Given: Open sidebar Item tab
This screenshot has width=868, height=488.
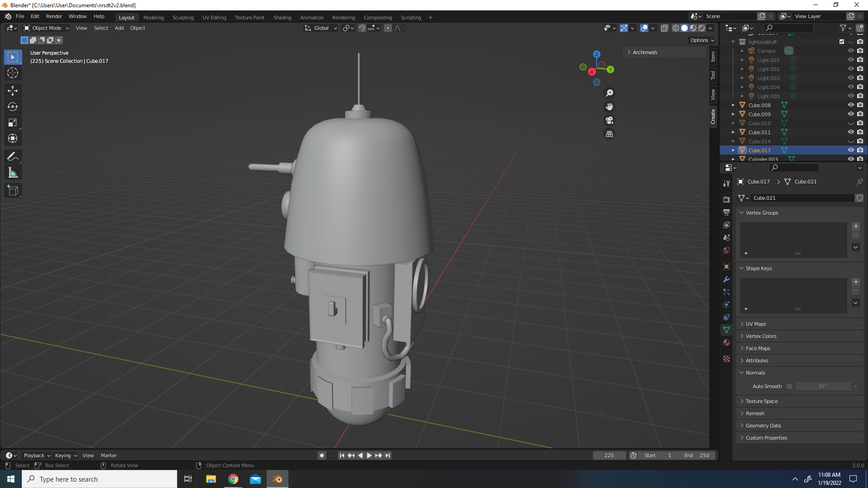Looking at the screenshot, I should [x=713, y=56].
